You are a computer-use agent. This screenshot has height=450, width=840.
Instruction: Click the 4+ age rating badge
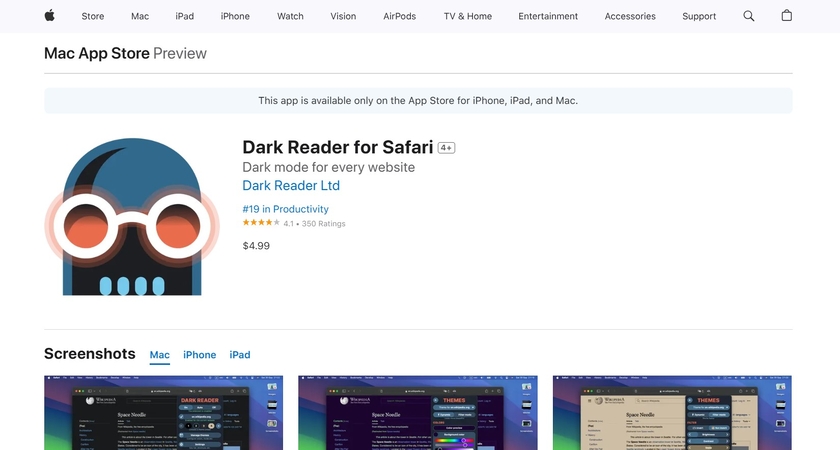(446, 148)
